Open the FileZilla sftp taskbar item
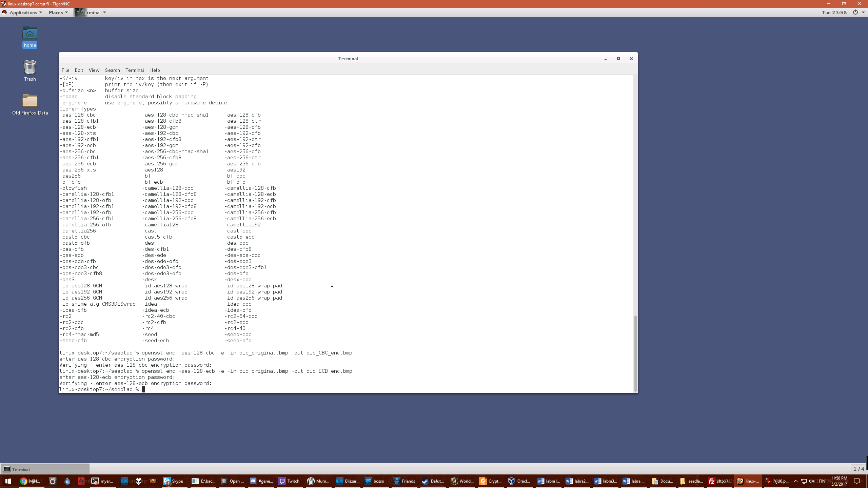The width and height of the screenshot is (868, 488). point(719,481)
